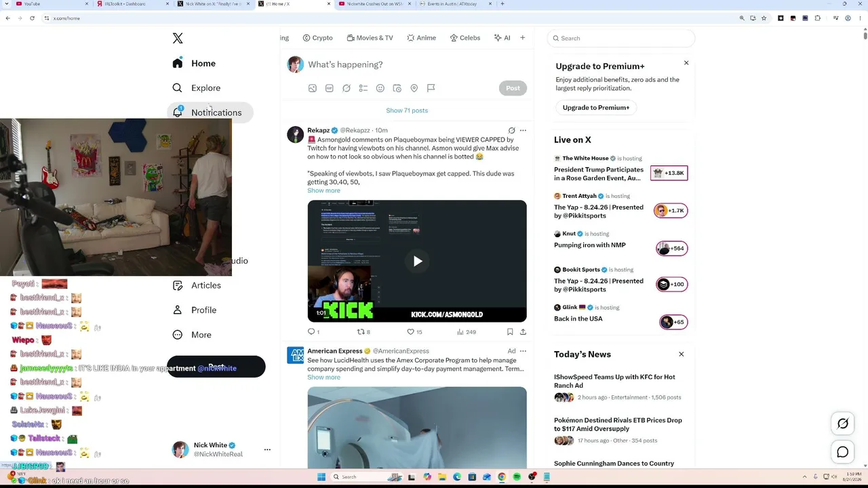Open the floating Messages chat button
Screen dimensions: 868x488
pos(843,452)
